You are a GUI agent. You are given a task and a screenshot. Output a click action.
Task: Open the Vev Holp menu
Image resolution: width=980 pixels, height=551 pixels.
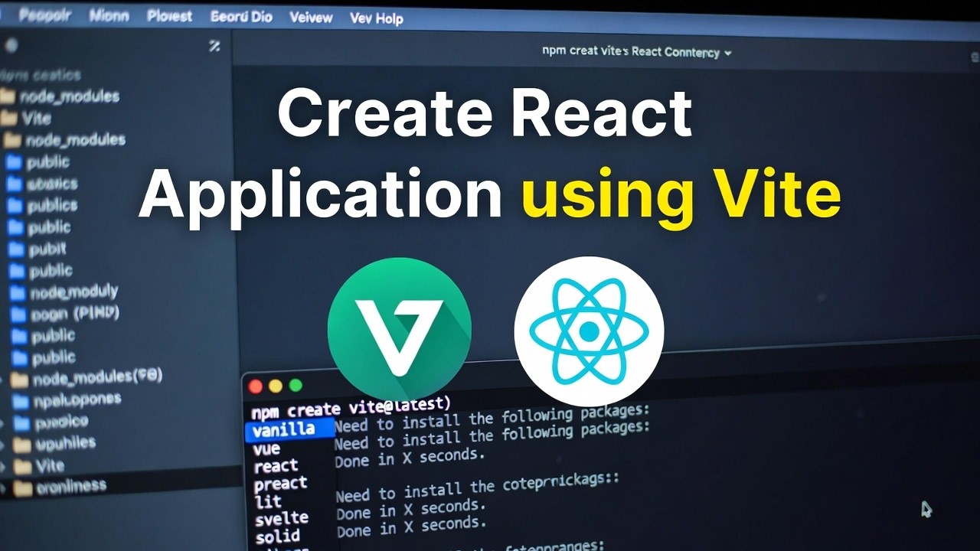[x=376, y=18]
